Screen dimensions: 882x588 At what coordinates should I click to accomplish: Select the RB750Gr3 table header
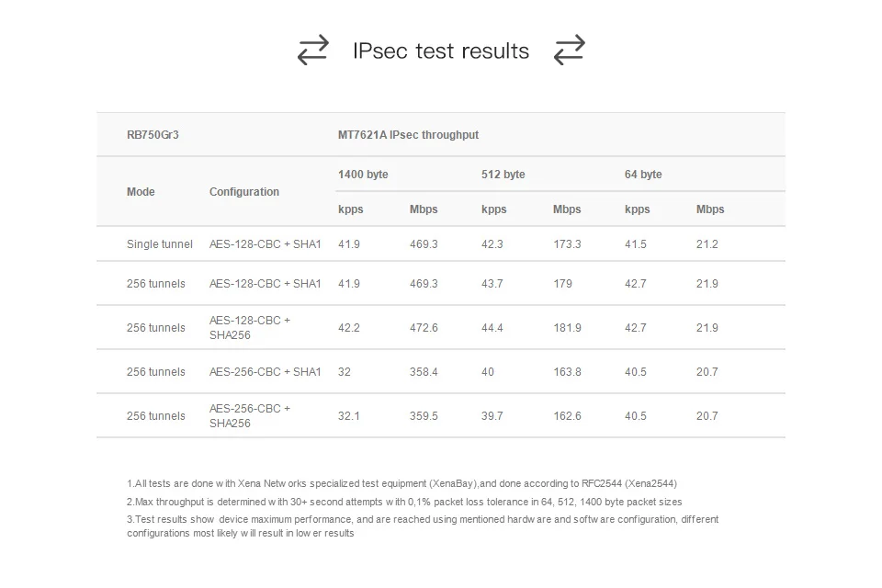point(153,135)
